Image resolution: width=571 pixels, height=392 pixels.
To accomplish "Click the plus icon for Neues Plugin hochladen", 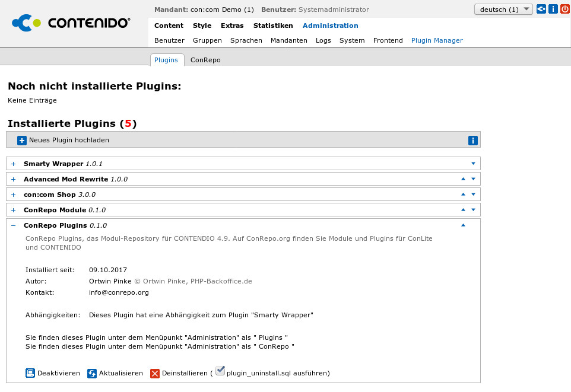I will point(22,141).
